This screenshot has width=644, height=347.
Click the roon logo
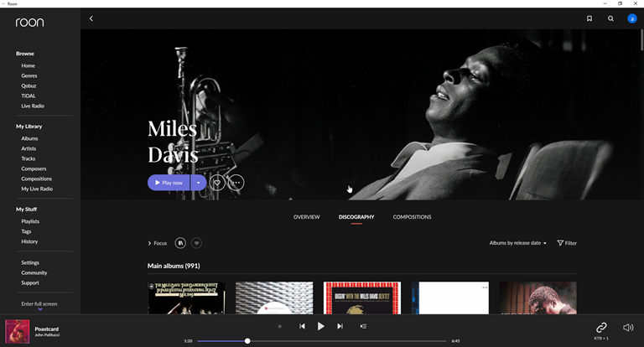coord(29,22)
